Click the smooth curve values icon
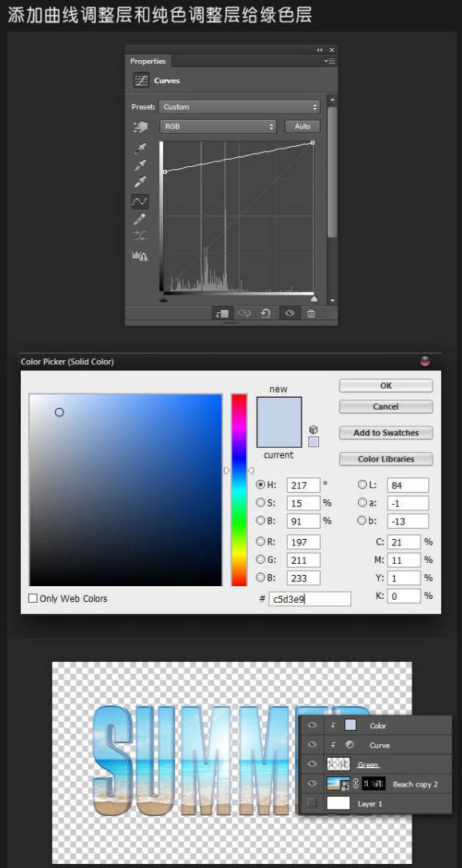Image resolution: width=462 pixels, height=868 pixels. 140,236
